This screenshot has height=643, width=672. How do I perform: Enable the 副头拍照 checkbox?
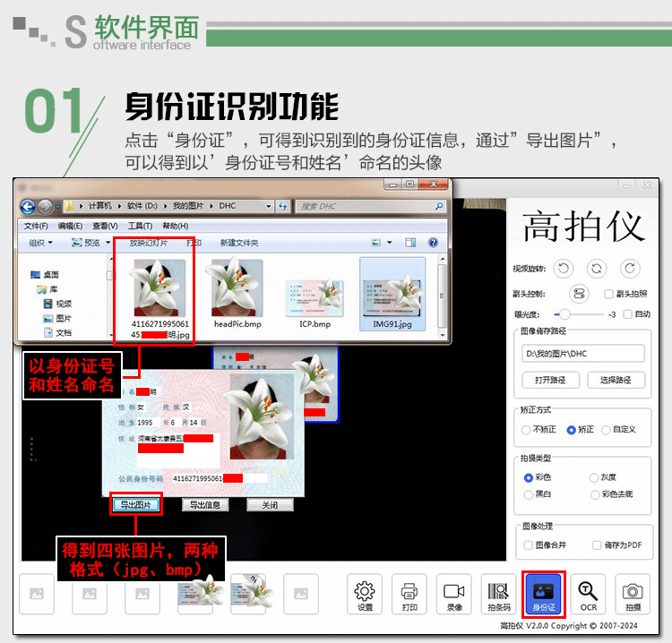(x=609, y=294)
